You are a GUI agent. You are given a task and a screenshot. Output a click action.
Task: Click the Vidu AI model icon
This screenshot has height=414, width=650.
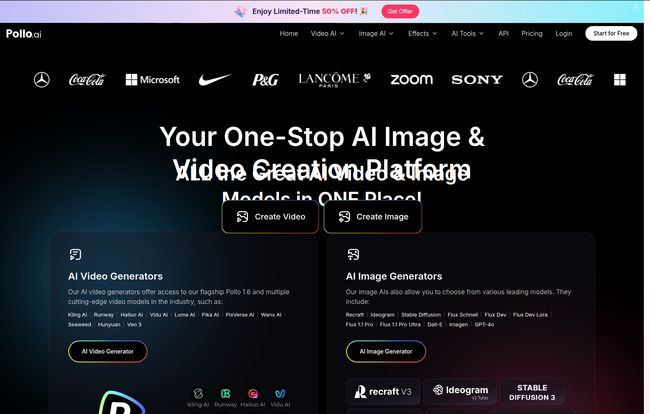[280, 393]
